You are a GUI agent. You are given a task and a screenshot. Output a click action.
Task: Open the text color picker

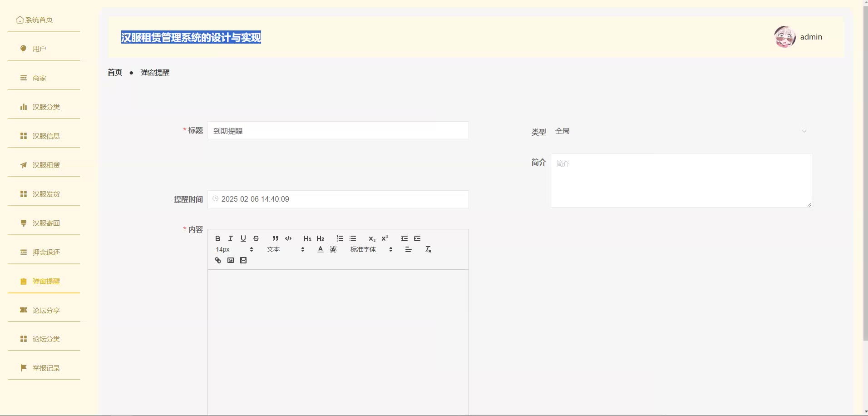[321, 249]
